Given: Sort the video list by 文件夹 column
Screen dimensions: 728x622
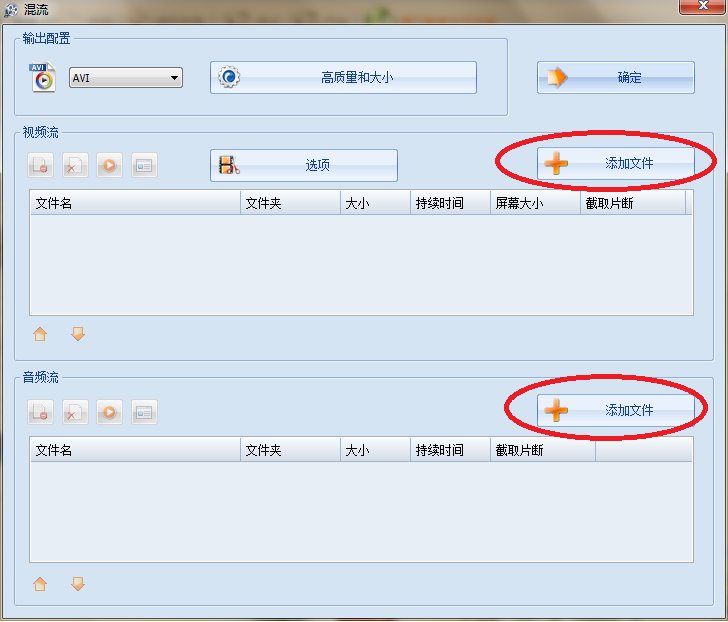Looking at the screenshot, I should click(290, 203).
